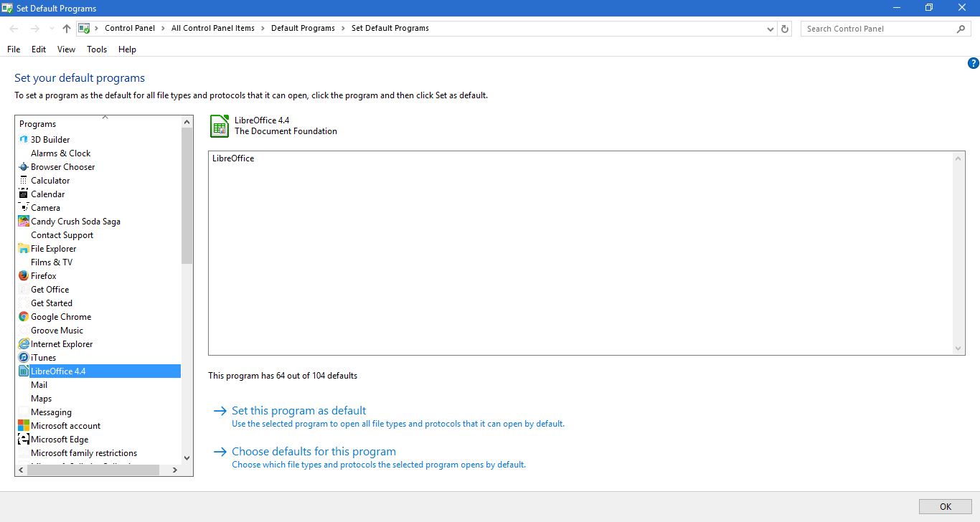980x522 pixels.
Task: Click the iTunes icon in the list
Action: tap(23, 357)
